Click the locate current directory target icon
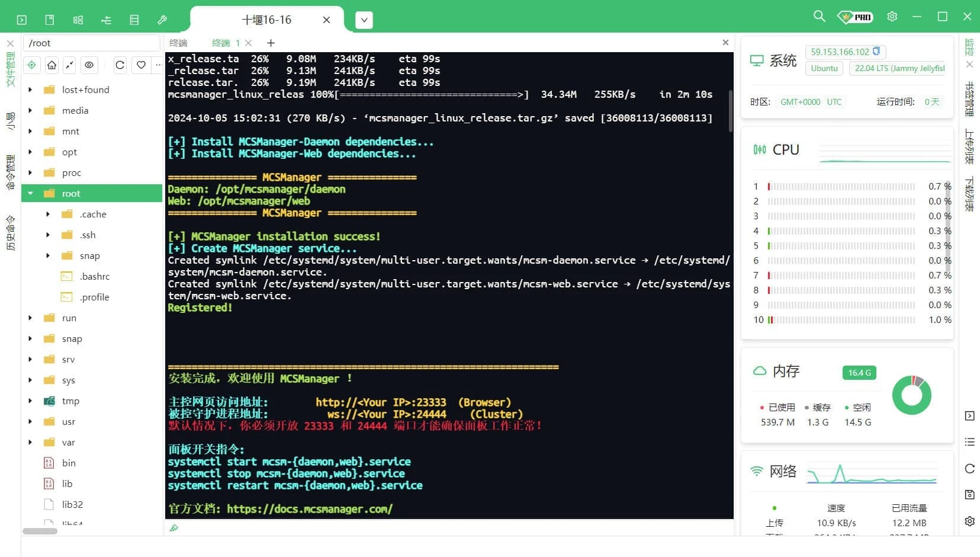 point(32,65)
